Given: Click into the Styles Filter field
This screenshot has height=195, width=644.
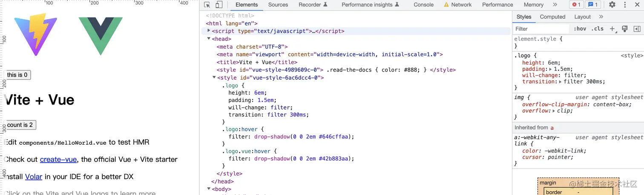Looking at the screenshot, I should pos(541,29).
